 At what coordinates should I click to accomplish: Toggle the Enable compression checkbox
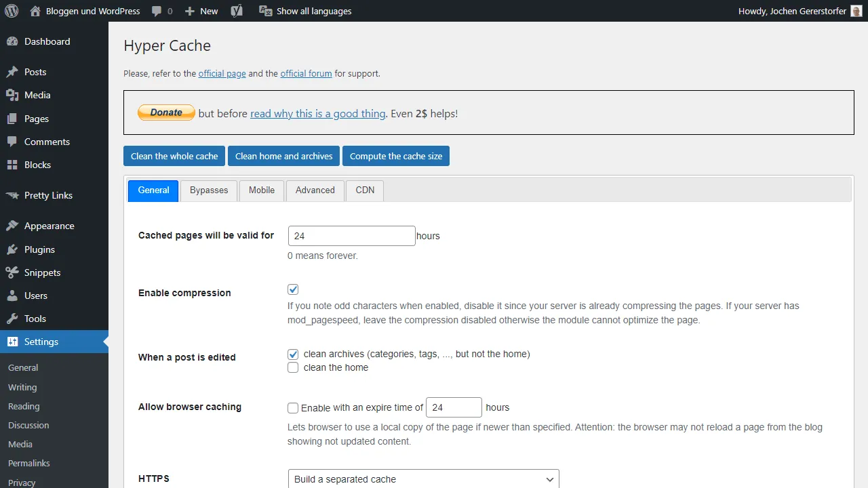293,289
